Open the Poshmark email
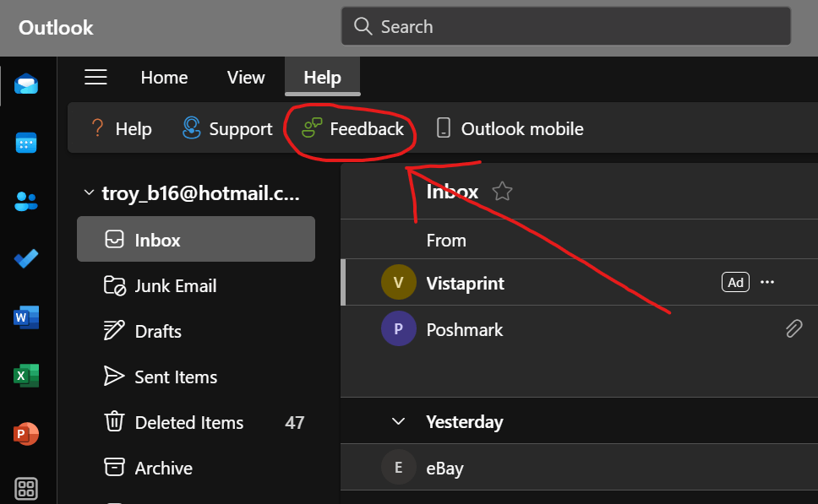Viewport: 818px width, 504px height. click(579, 328)
